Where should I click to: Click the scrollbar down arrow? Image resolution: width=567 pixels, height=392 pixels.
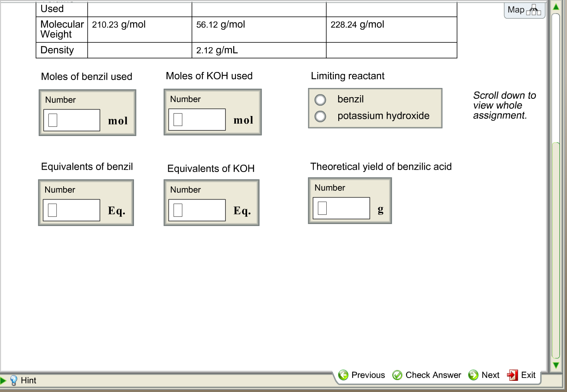(556, 364)
